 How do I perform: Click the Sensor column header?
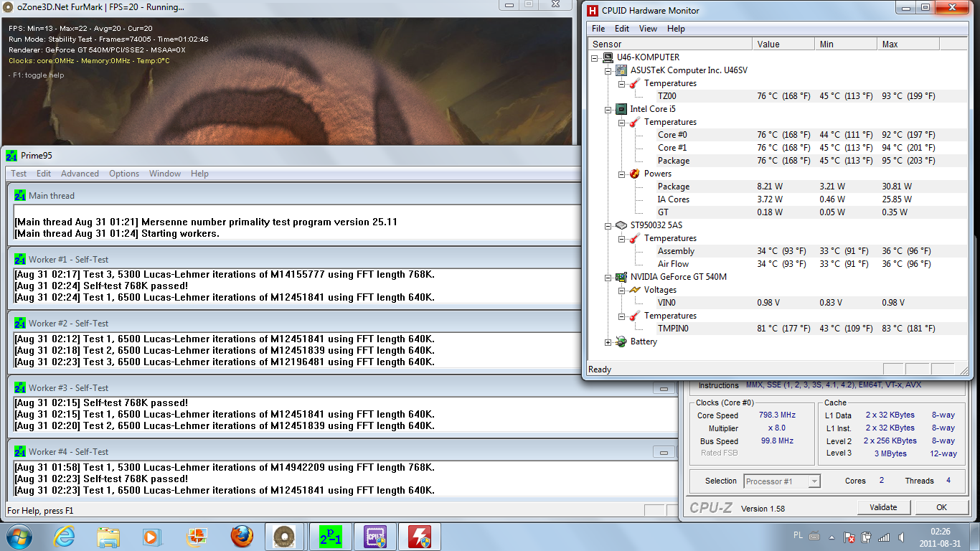(x=670, y=44)
